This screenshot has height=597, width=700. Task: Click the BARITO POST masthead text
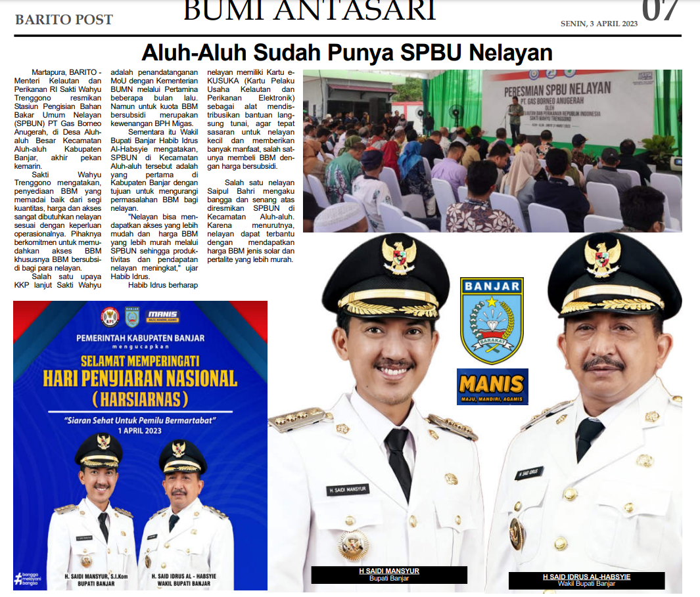(64, 20)
